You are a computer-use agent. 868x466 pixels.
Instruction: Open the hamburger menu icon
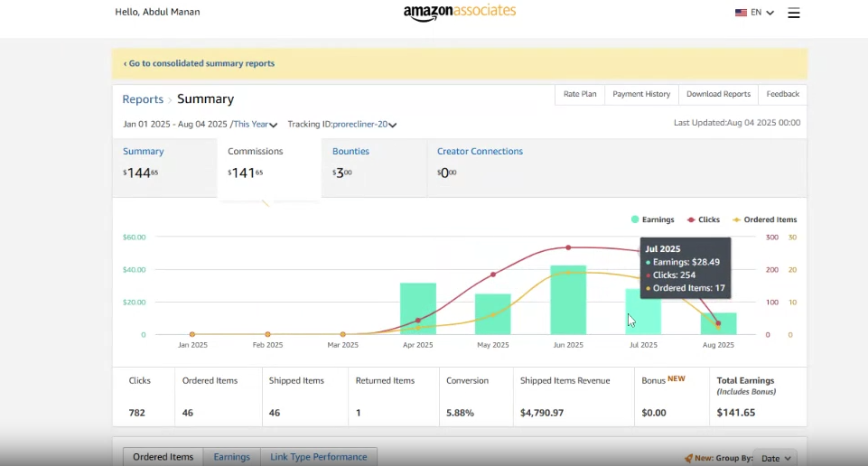(x=793, y=13)
